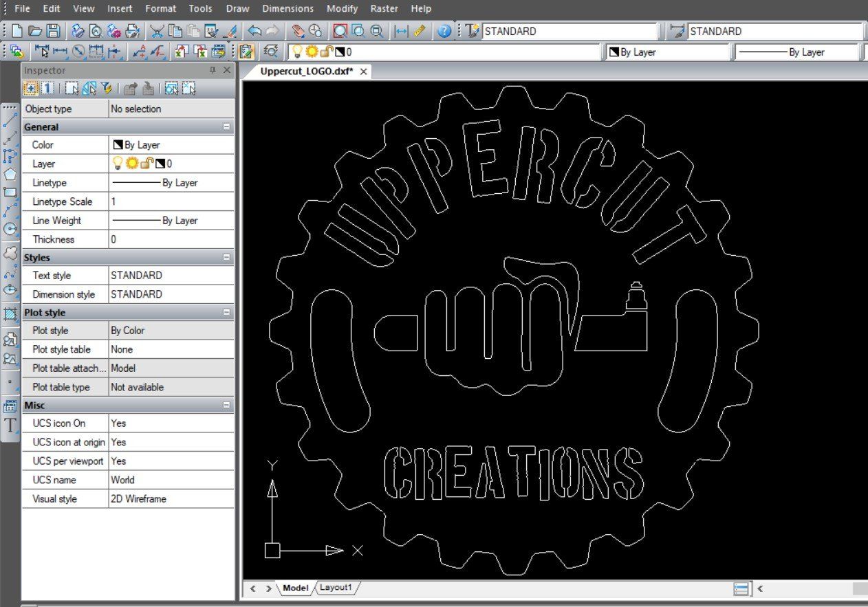The height and width of the screenshot is (607, 868).
Task: Toggle the layer lightbulb in the layer toolbar
Action: (x=297, y=52)
